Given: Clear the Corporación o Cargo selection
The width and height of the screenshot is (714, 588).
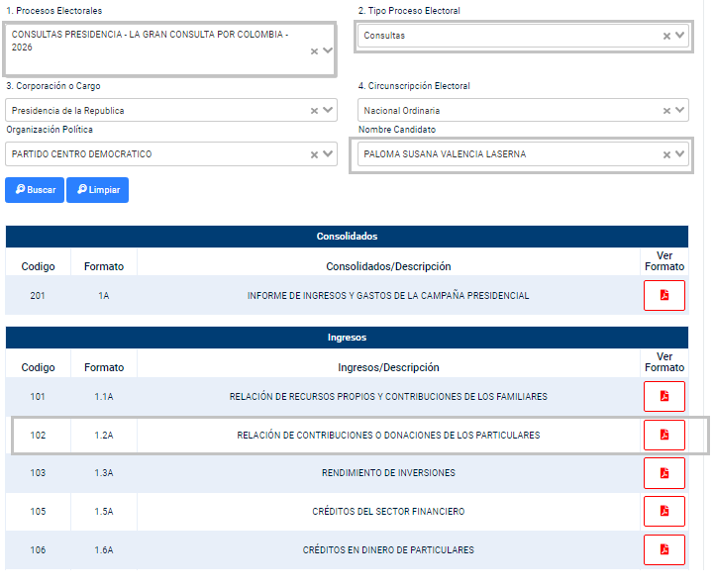Looking at the screenshot, I should tap(314, 111).
